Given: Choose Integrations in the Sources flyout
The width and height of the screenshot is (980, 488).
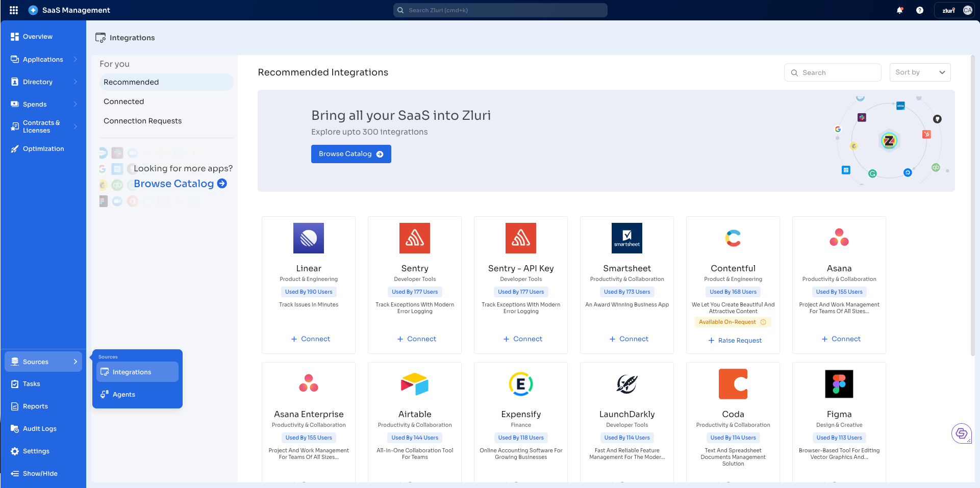Looking at the screenshot, I should 137,372.
